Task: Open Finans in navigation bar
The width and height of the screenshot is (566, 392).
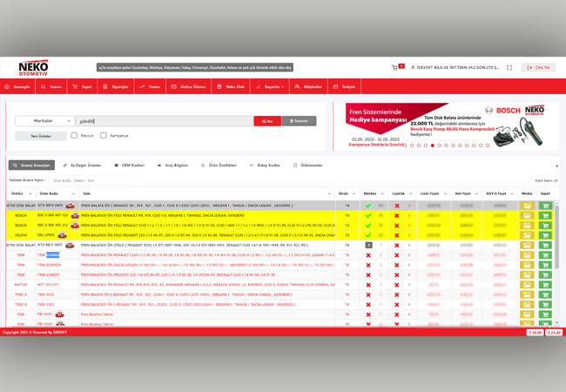Action: [x=150, y=86]
